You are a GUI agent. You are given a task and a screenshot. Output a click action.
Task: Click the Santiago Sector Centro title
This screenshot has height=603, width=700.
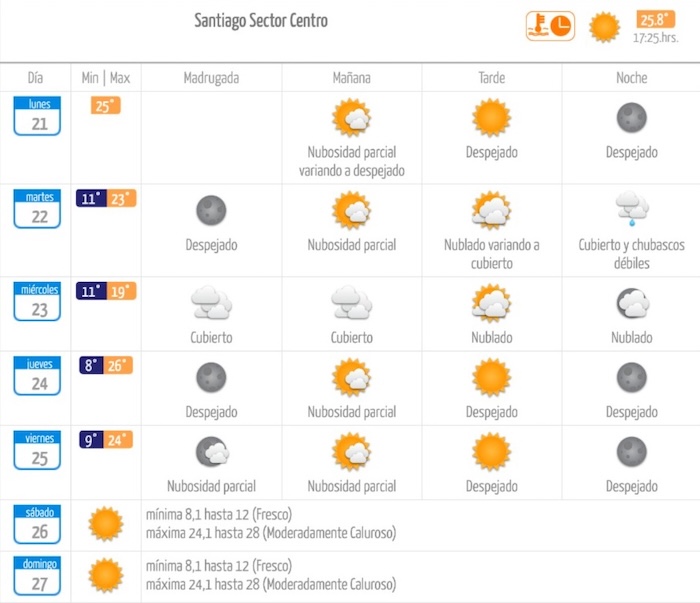click(x=261, y=21)
